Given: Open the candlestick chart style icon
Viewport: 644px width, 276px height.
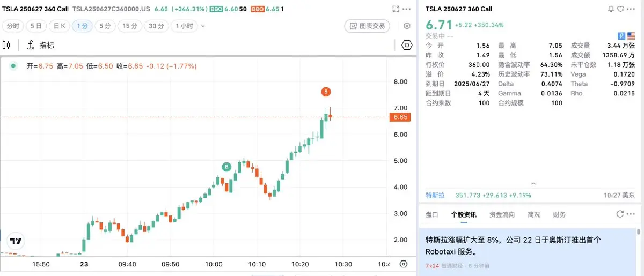Looking at the screenshot, I should 6,46.
